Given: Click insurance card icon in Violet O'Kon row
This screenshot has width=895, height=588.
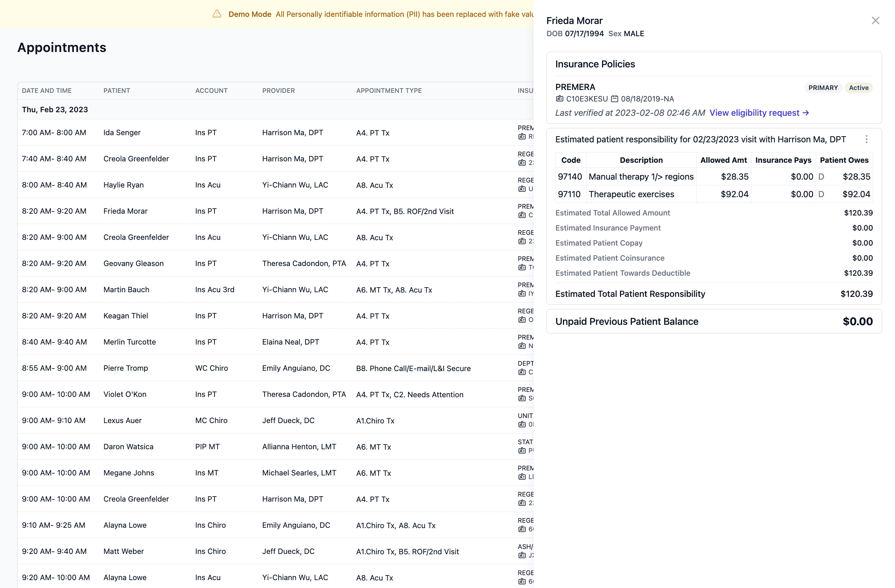Looking at the screenshot, I should coord(522,398).
